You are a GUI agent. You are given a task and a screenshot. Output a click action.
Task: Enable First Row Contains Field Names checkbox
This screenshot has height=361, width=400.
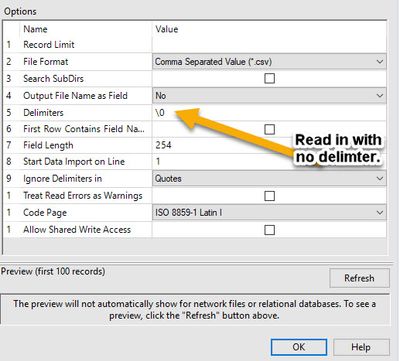(x=269, y=129)
